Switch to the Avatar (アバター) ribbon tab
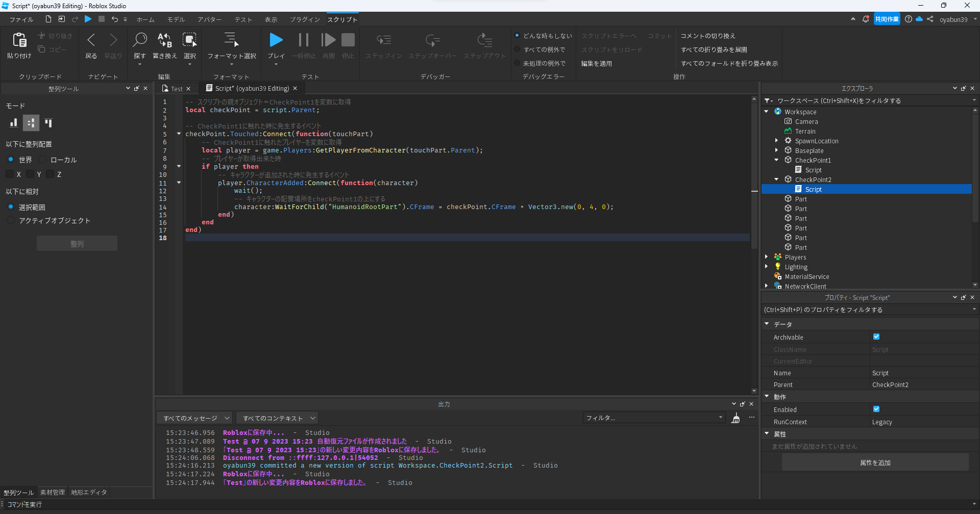The height and width of the screenshot is (514, 980). pos(210,19)
